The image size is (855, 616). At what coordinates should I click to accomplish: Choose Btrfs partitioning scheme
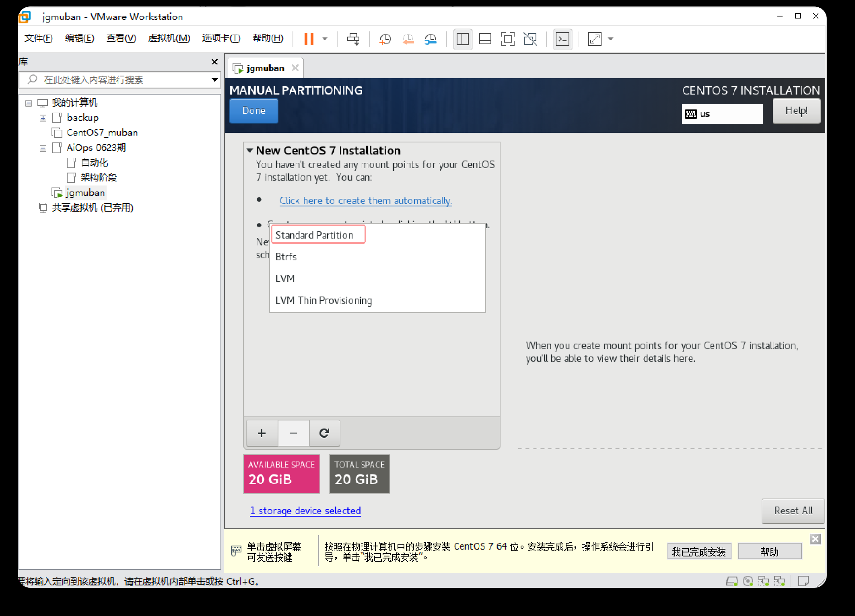pyautogui.click(x=377, y=257)
